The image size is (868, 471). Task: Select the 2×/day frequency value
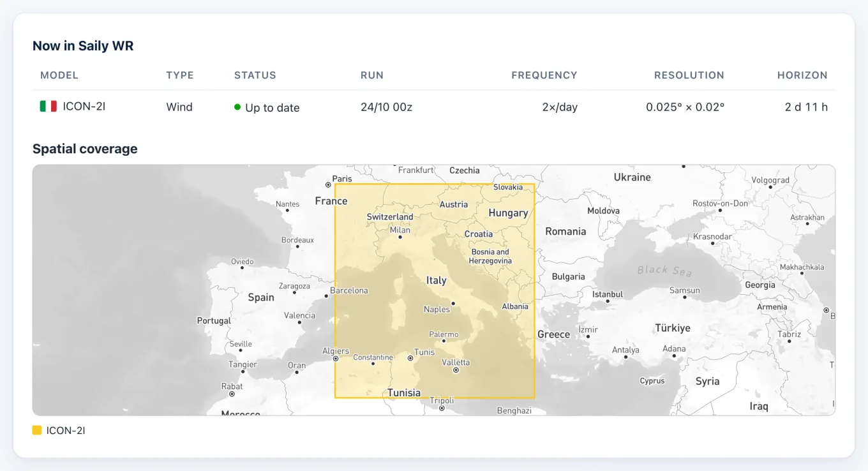560,107
